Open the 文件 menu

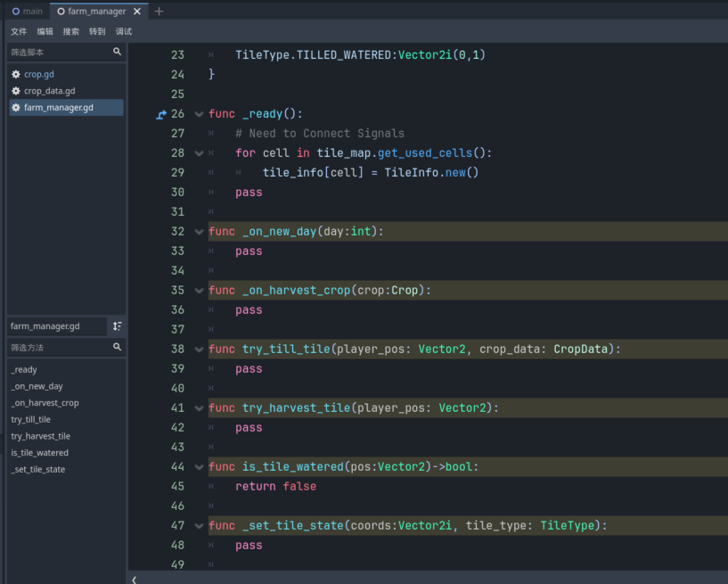(19, 31)
